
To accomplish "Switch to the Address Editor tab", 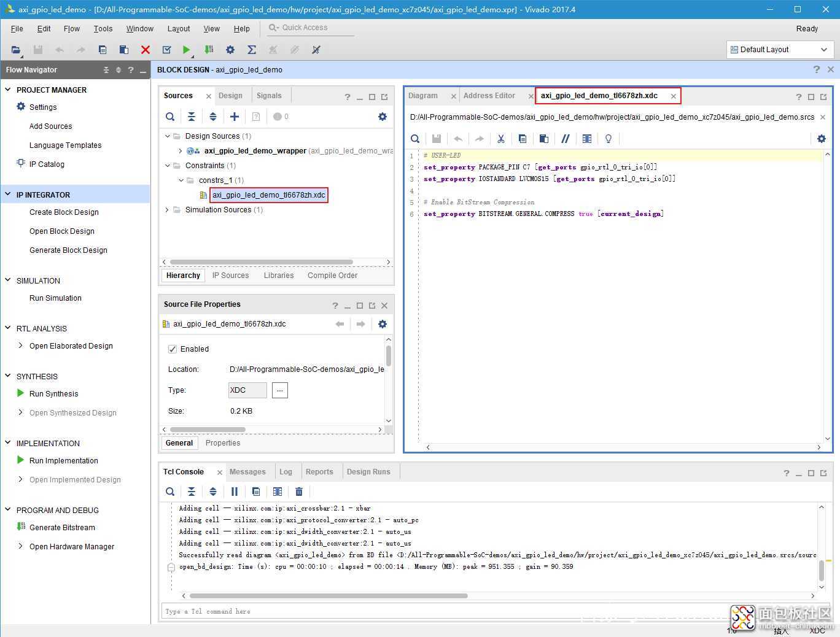I will coord(489,96).
